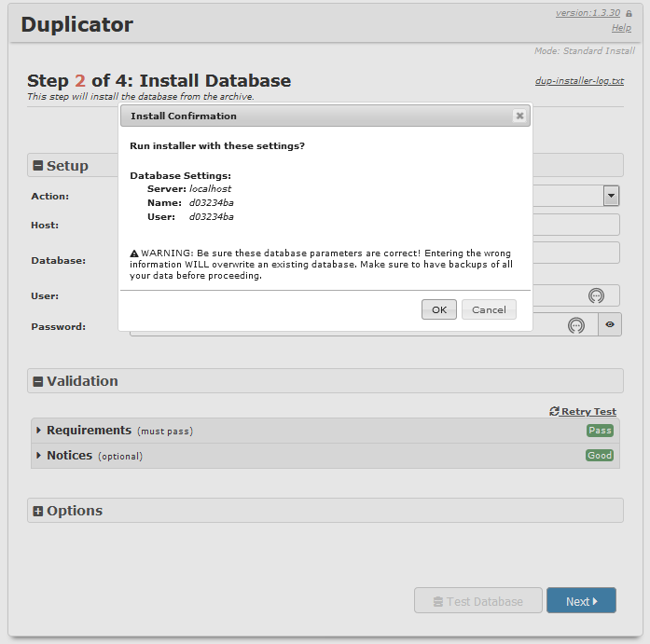
Task: Click the Mode: Standard Install text
Action: click(585, 51)
